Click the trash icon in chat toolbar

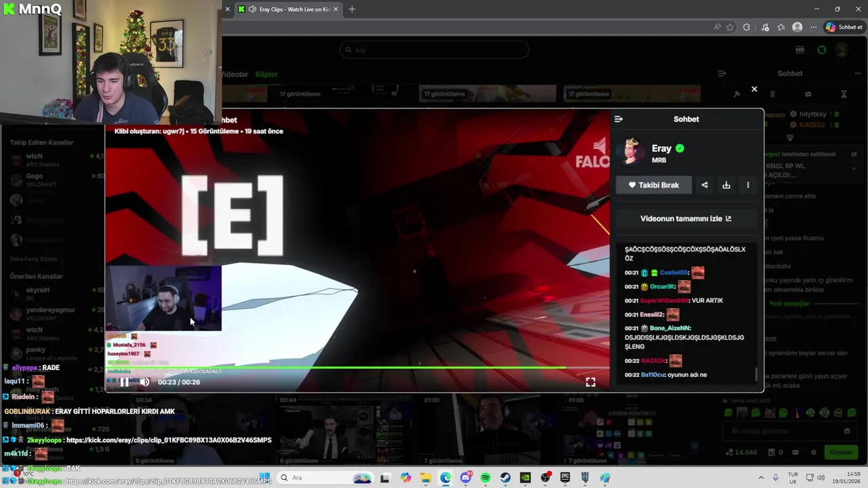click(772, 94)
